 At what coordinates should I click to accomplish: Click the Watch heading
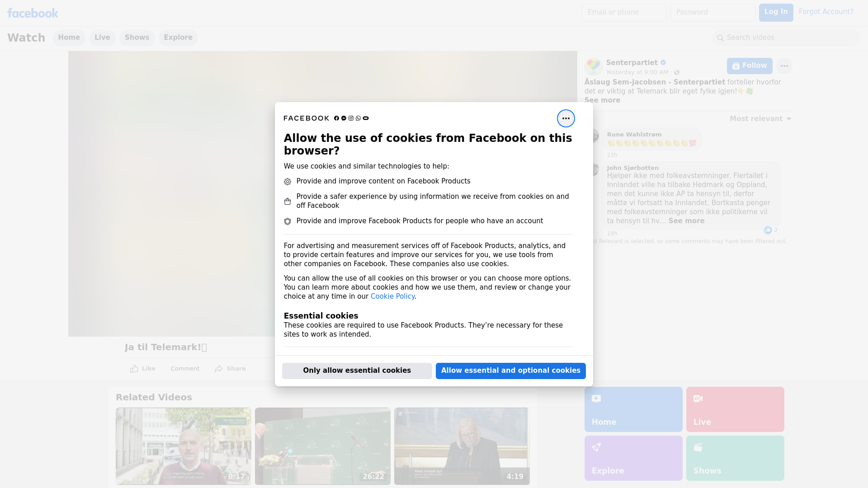[x=26, y=38]
